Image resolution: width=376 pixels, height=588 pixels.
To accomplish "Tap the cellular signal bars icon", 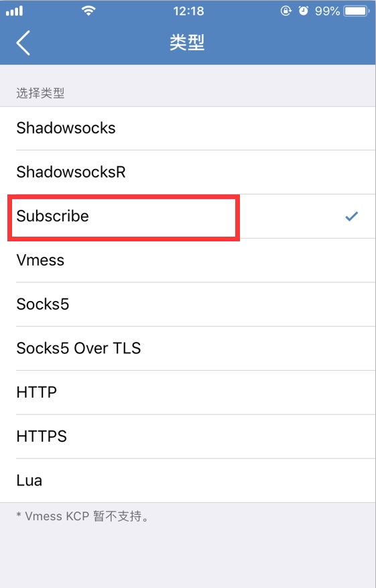I will click(14, 11).
